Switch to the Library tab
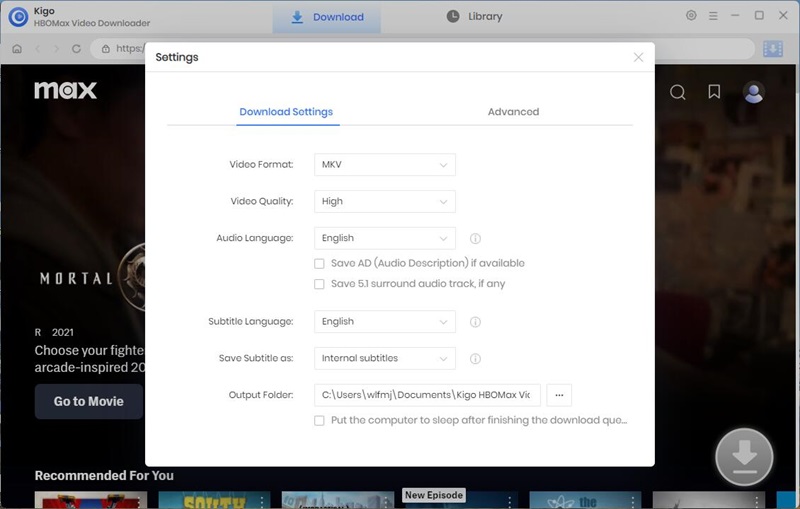Viewport: 800px width, 509px height. pos(474,16)
